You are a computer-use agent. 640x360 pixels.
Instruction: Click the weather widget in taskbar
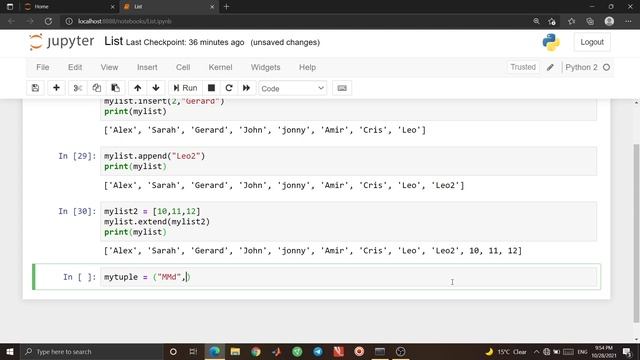pos(506,351)
